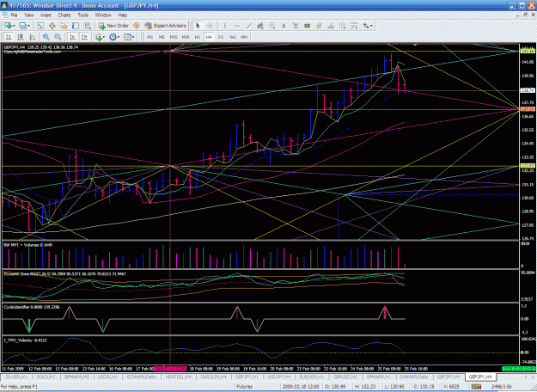The height and width of the screenshot is (392, 537).
Task: Open the USDJPY,H4 chart tab
Action: point(278,377)
